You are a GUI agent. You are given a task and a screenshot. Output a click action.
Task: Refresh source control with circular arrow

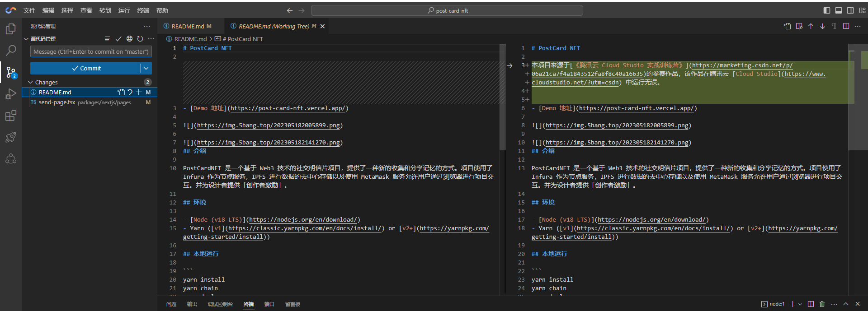(140, 39)
